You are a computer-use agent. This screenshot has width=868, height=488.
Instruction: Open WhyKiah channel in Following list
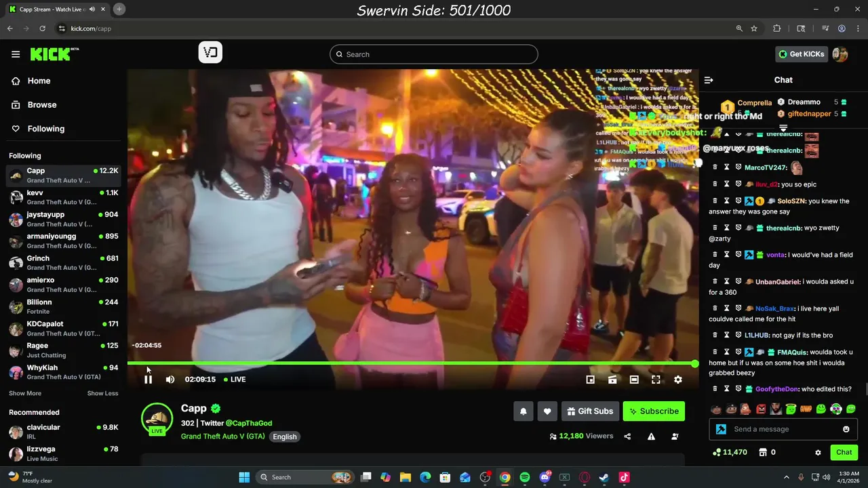[64, 372]
